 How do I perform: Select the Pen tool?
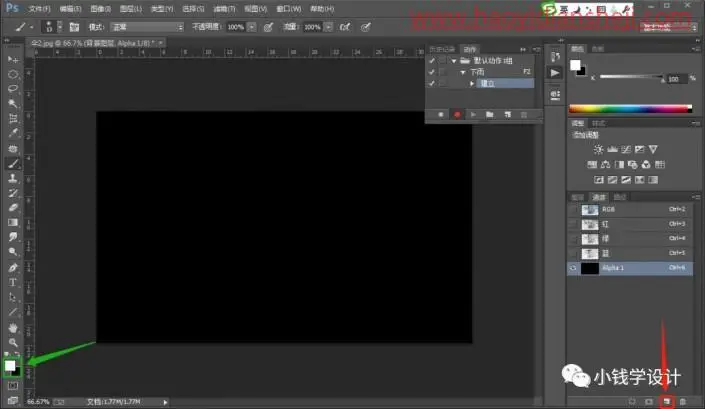coord(13,267)
